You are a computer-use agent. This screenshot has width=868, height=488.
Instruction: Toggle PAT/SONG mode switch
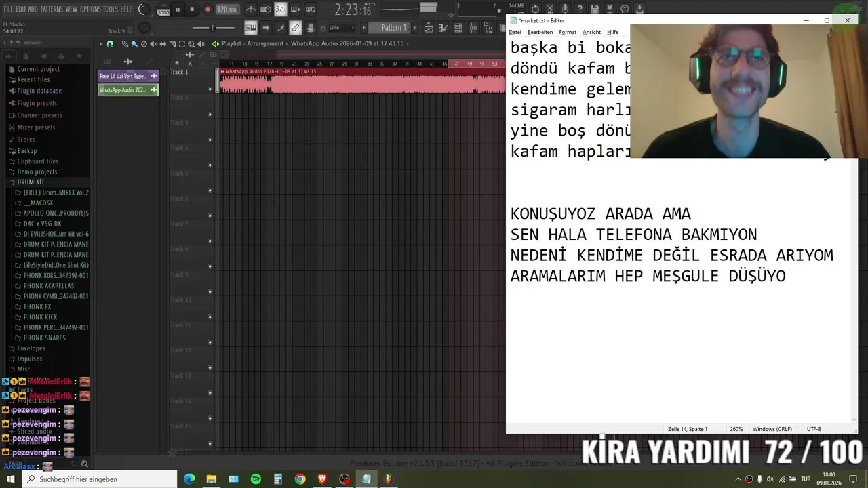[x=163, y=9]
